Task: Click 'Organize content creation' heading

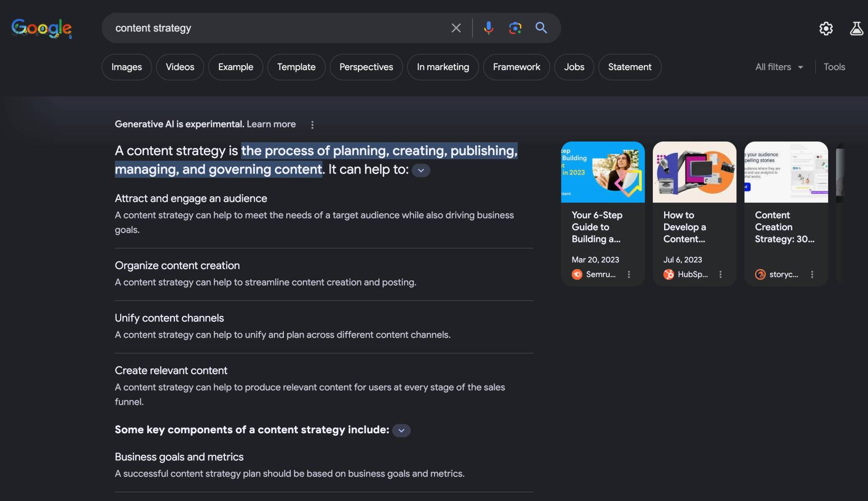Action: pyautogui.click(x=177, y=265)
